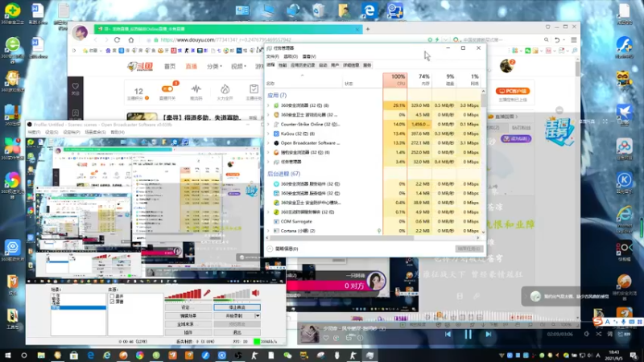Switch to the 启动 tab in Task Manager
This screenshot has width=644, height=362.
click(x=324, y=65)
